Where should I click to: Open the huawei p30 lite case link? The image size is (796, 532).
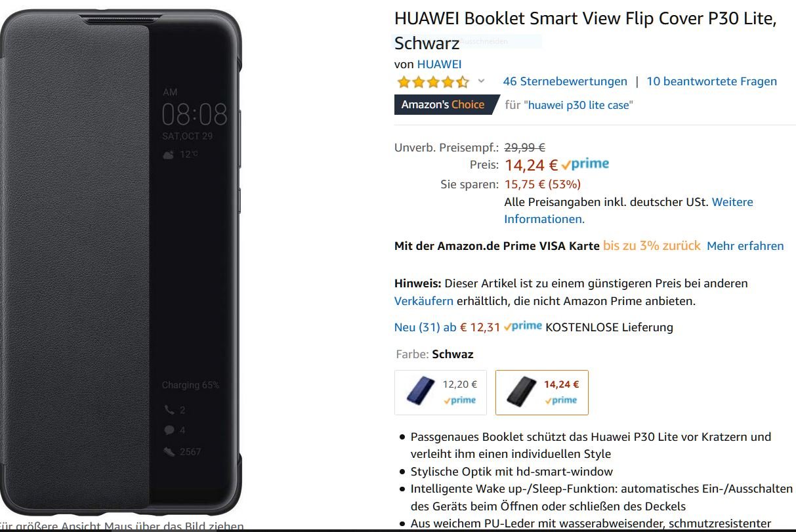578,105
